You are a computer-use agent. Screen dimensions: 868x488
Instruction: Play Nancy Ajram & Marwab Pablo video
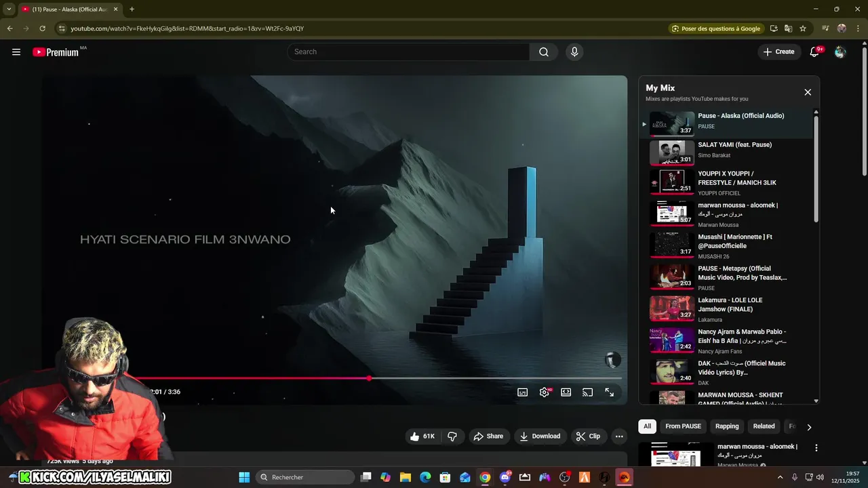tap(726, 340)
